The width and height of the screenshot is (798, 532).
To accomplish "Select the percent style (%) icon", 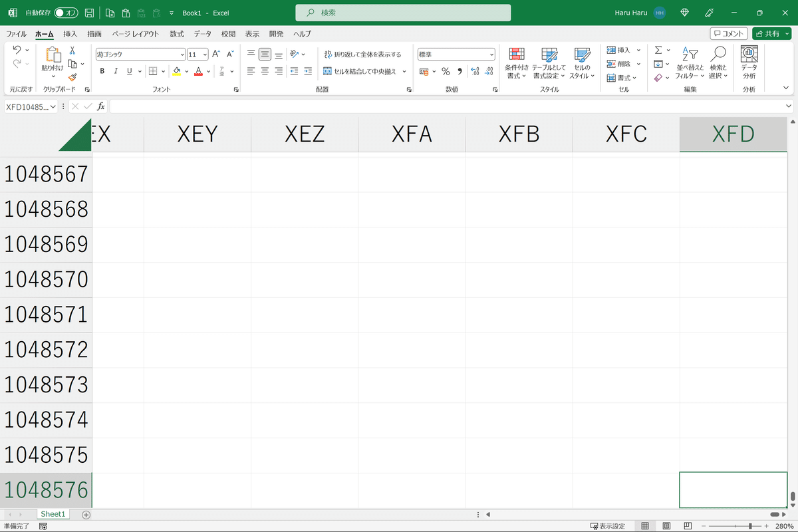I will tap(444, 71).
